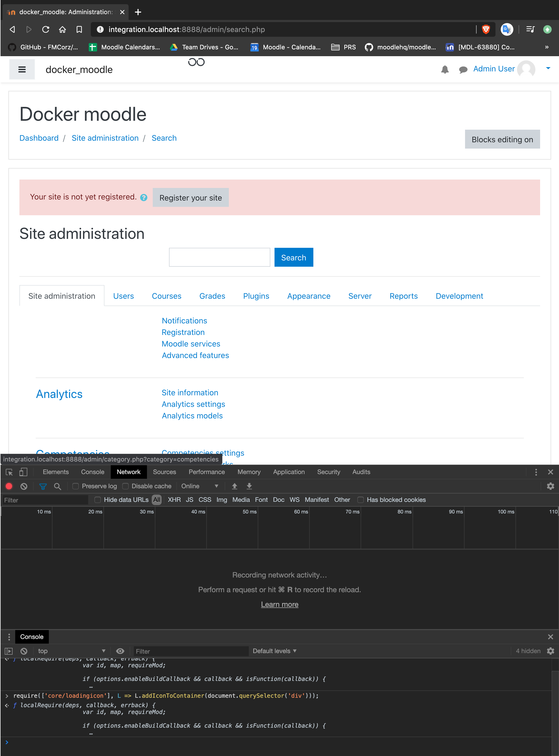The height and width of the screenshot is (756, 559).
Task: Click Blocks editing on button
Action: coord(502,139)
